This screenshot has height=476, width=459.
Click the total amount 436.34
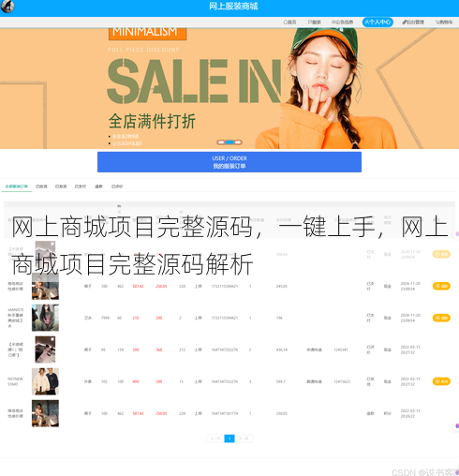(282, 350)
